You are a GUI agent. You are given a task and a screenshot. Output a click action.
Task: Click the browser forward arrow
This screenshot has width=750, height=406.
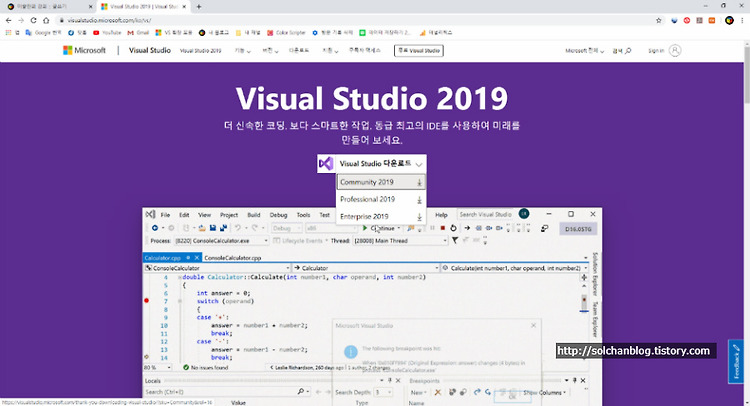[x=21, y=20]
